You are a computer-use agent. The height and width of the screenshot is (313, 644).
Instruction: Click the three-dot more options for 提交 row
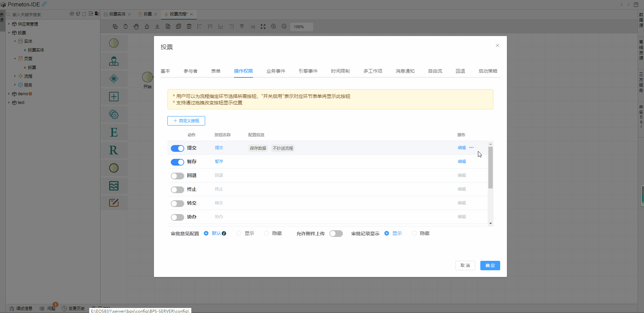pos(471,148)
